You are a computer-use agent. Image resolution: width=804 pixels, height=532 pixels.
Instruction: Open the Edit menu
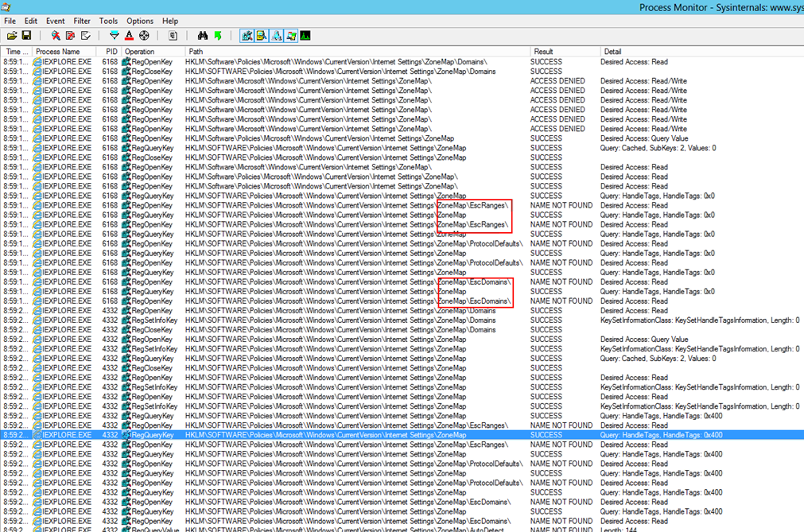coord(31,21)
